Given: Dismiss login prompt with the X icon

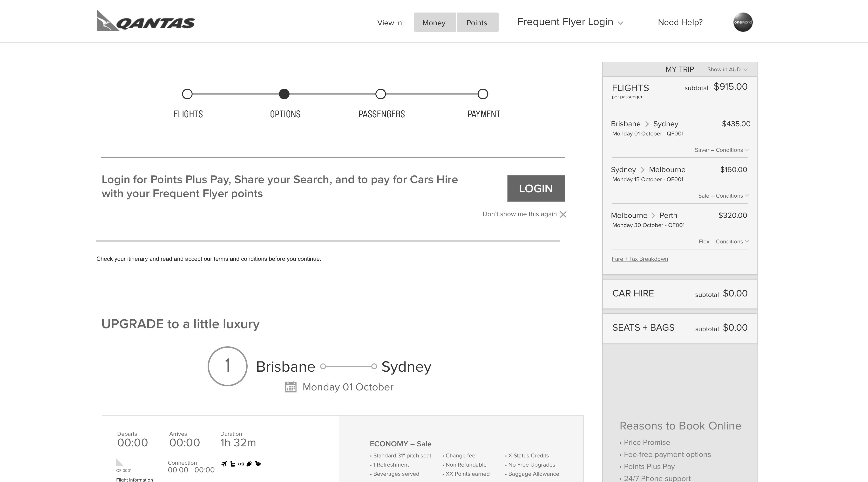Looking at the screenshot, I should coord(563,214).
